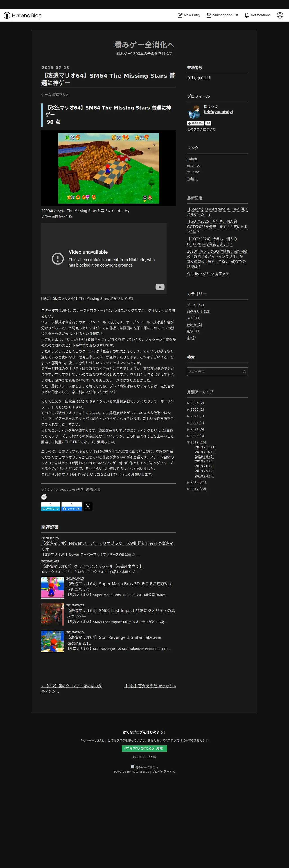Image resolution: width=289 pixels, height=868 pixels.
Task: Open New Entry editor
Action: (189, 15)
